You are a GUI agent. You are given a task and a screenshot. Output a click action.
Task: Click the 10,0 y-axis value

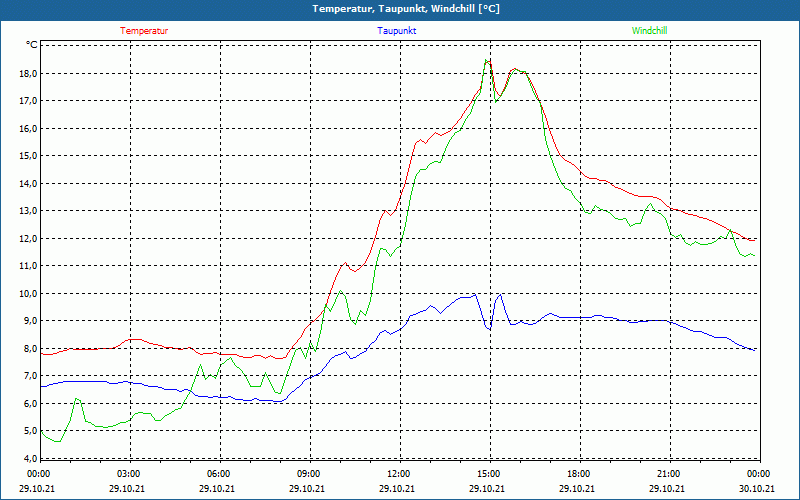coord(29,293)
